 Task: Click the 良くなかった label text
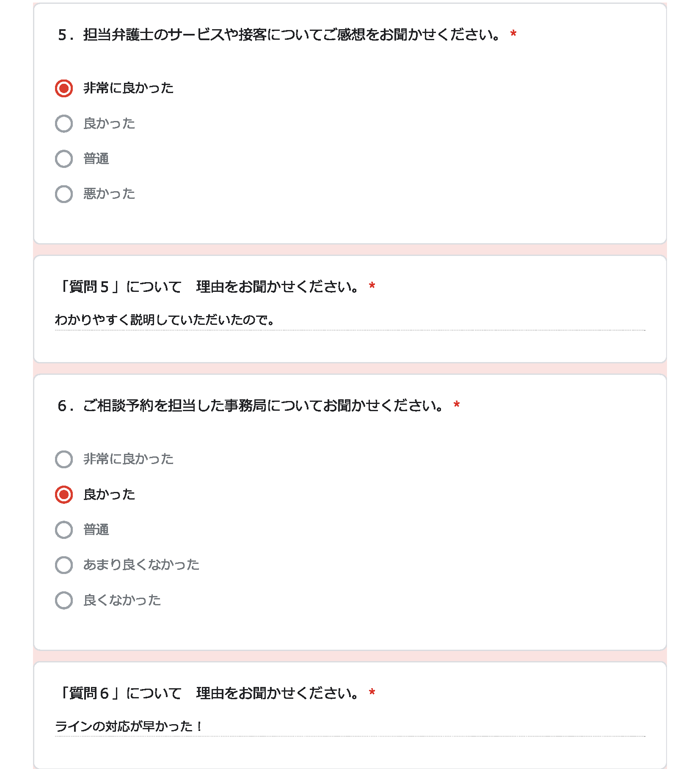122,600
